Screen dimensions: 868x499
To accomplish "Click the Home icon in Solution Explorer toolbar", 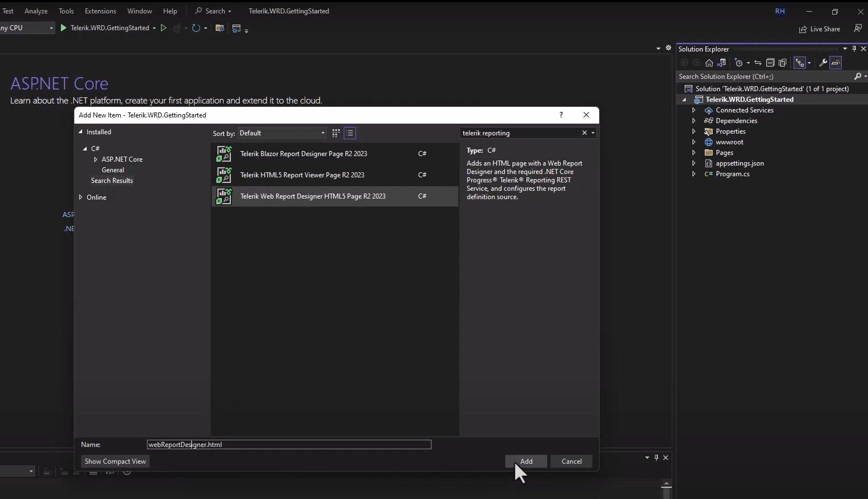I will 709,63.
